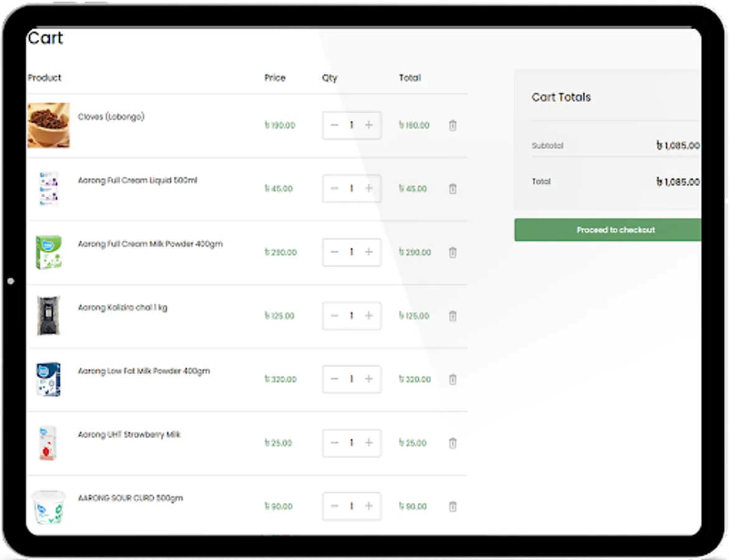Image resolution: width=730 pixels, height=560 pixels.
Task: Open Aarong Full Cream Liquid 500ml link
Action: 138,180
